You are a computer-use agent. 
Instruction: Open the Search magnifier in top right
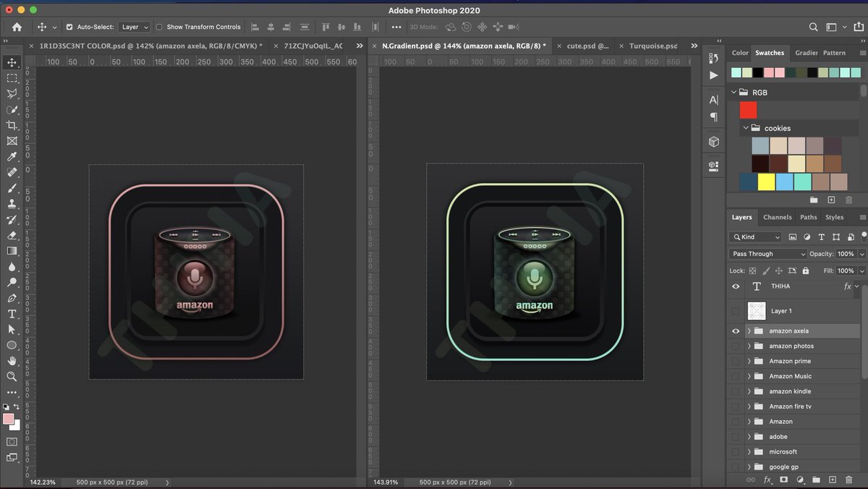pyautogui.click(x=814, y=27)
